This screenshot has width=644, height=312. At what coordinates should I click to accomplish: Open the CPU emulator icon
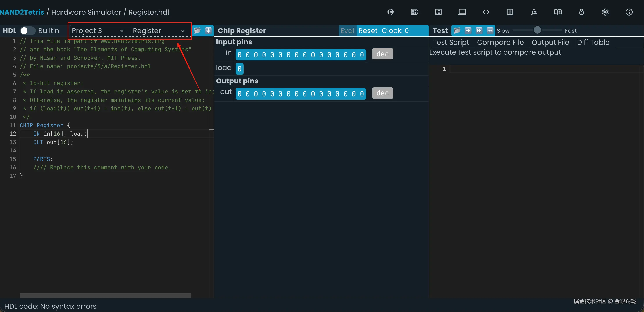click(414, 12)
